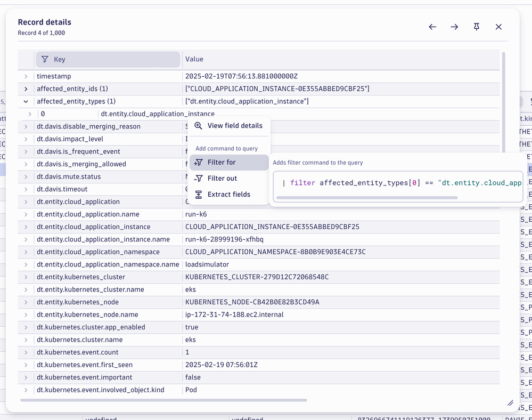Click the Extract fields icon

(198, 195)
